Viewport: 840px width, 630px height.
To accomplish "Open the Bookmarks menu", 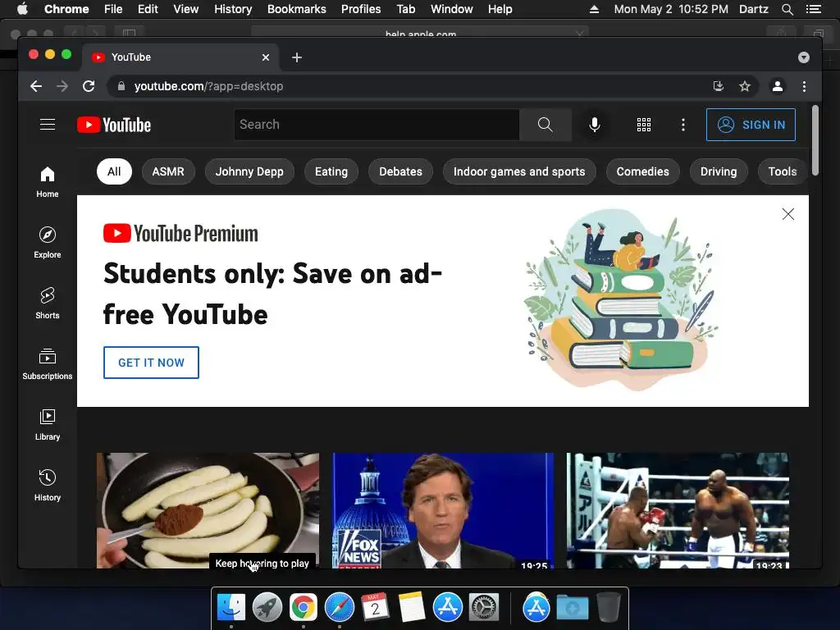I will pyautogui.click(x=297, y=9).
